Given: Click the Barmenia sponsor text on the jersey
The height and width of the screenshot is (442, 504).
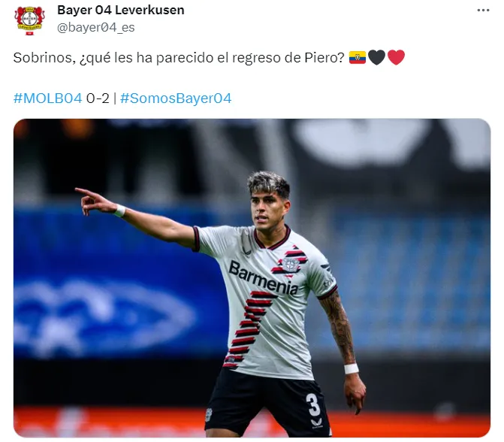Looking at the screenshot, I should tap(264, 278).
